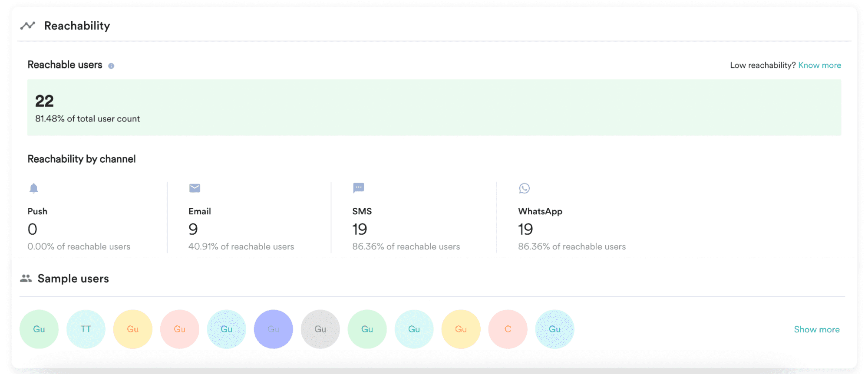Select the SMS chat bubble icon
This screenshot has height=374, width=868.
[358, 188]
